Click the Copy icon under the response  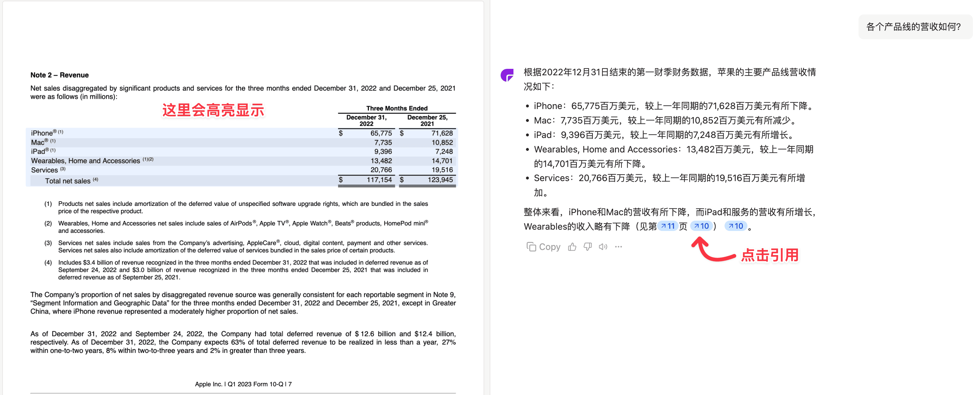pos(531,247)
